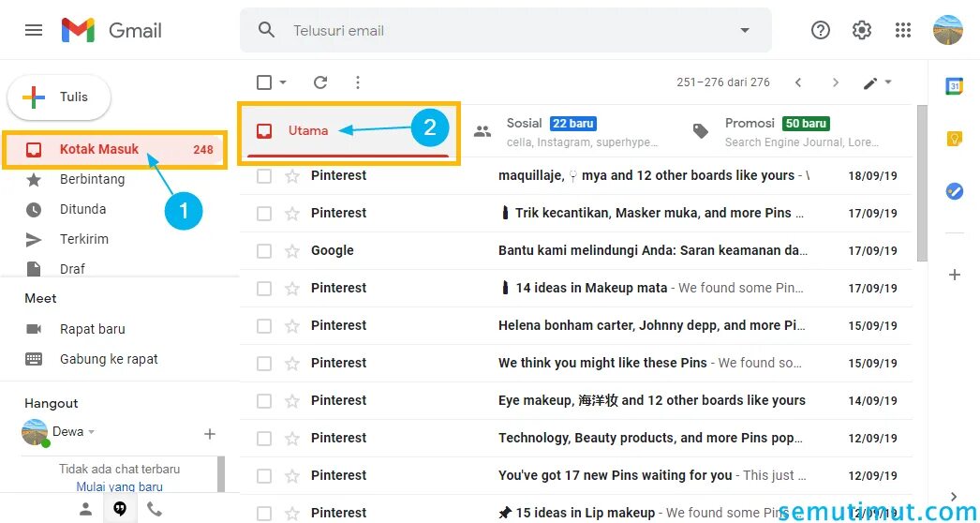Click Mulai yang baru link
This screenshot has width=980, height=523.
point(119,486)
